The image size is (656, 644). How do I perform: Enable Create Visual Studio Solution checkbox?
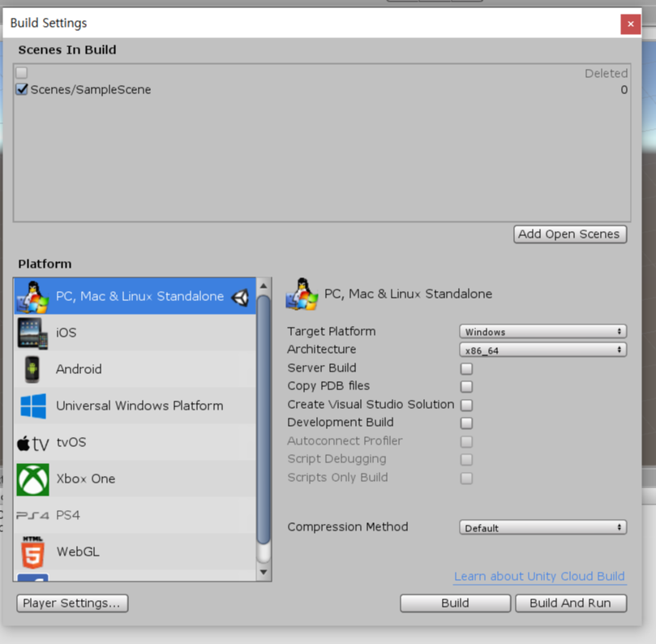466,405
